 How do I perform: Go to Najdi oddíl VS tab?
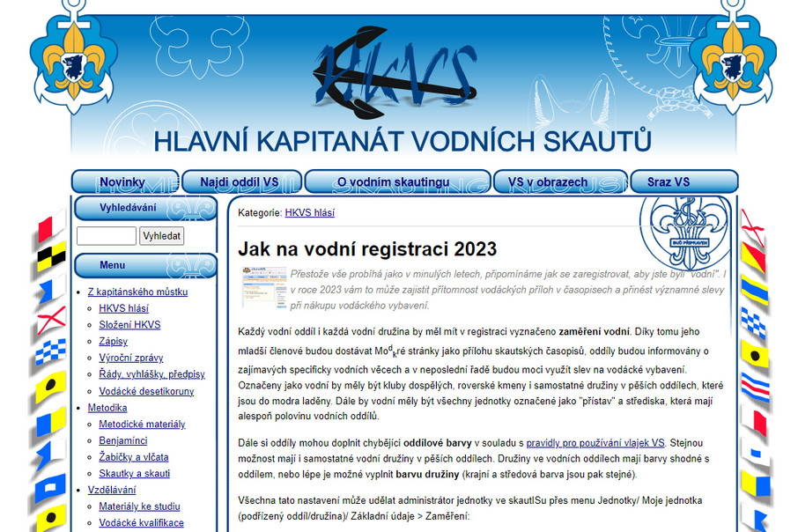click(240, 182)
